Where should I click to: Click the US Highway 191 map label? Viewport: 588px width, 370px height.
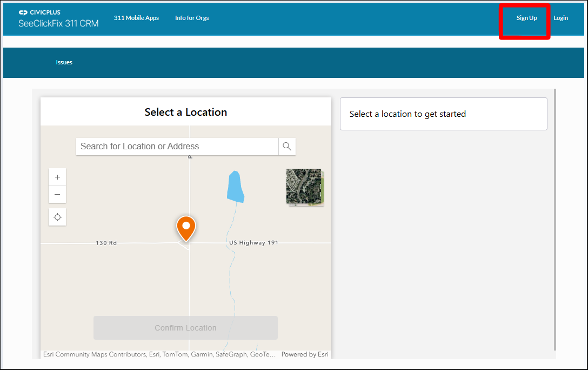coord(254,243)
